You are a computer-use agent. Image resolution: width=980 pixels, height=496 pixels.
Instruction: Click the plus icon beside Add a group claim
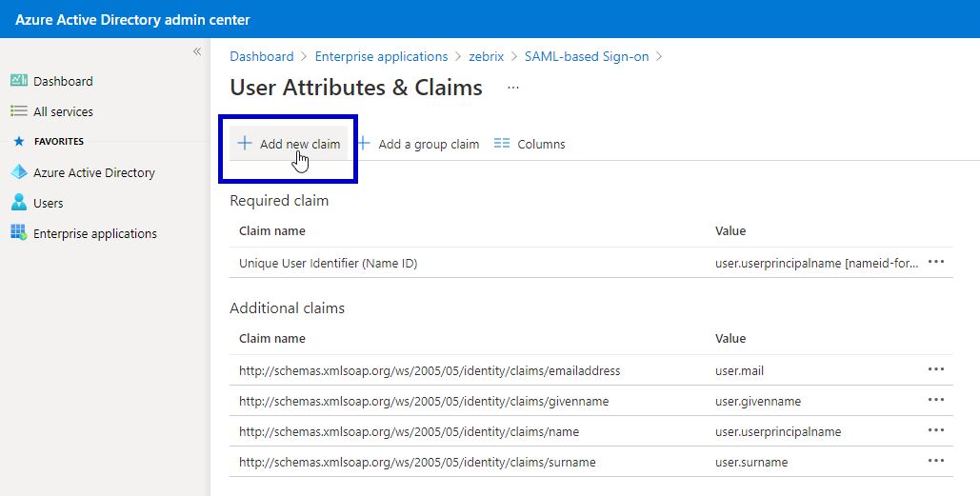[x=364, y=144]
